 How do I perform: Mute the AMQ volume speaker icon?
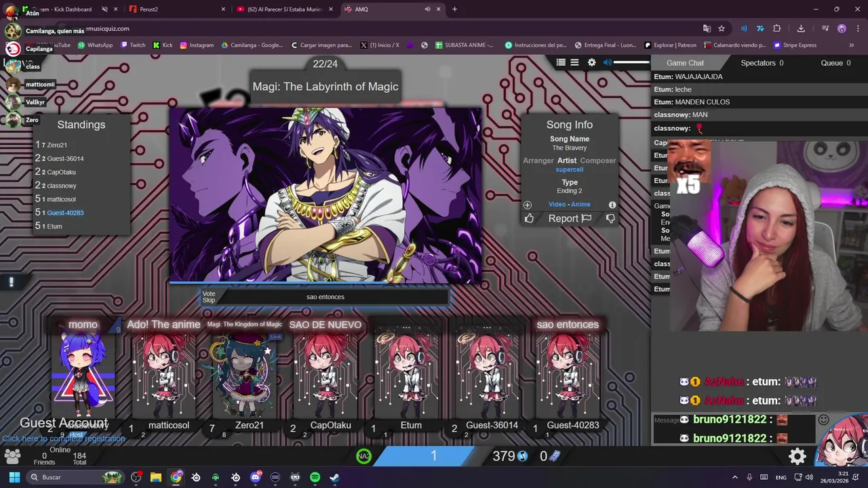click(608, 62)
